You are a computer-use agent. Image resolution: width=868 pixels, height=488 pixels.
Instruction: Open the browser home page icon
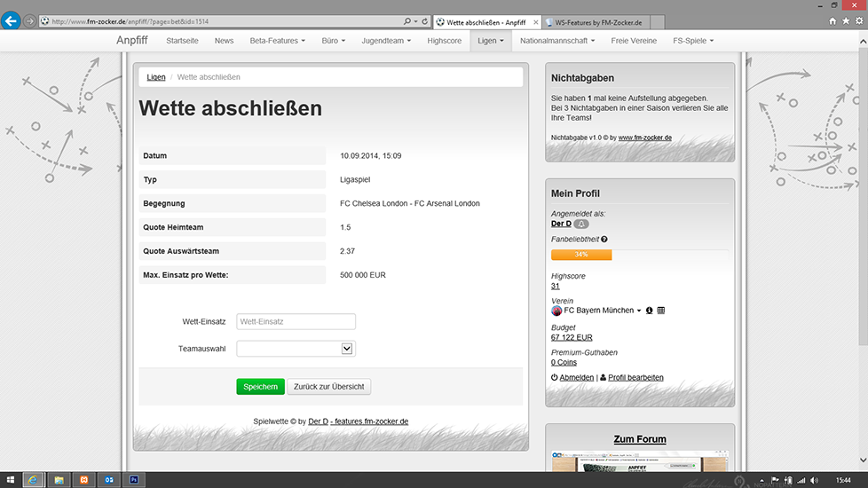tap(832, 20)
